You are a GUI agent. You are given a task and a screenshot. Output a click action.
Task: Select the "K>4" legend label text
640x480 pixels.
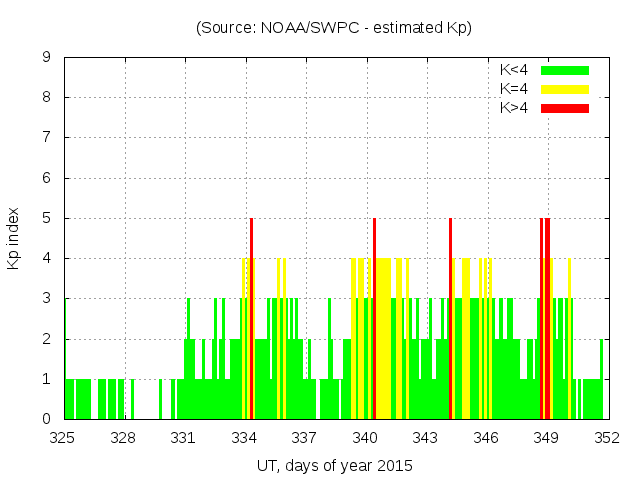click(x=514, y=108)
